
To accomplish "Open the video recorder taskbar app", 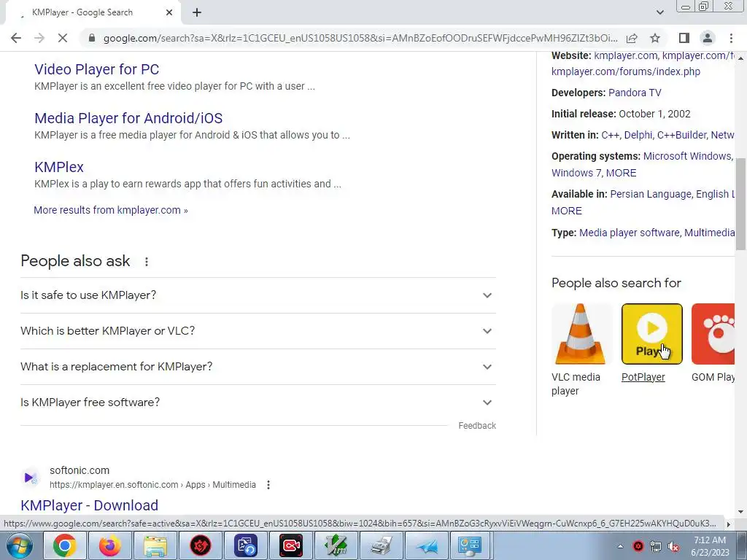I will coord(291,545).
